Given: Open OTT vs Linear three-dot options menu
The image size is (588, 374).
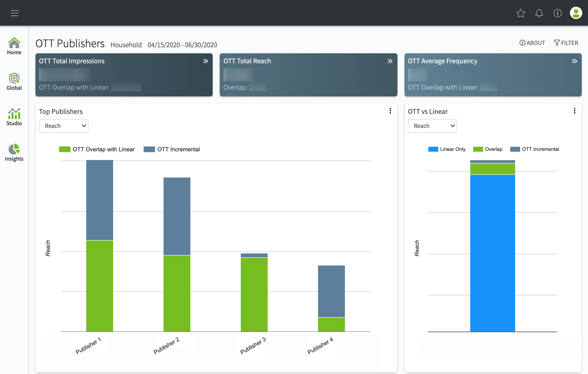Looking at the screenshot, I should pyautogui.click(x=575, y=111).
